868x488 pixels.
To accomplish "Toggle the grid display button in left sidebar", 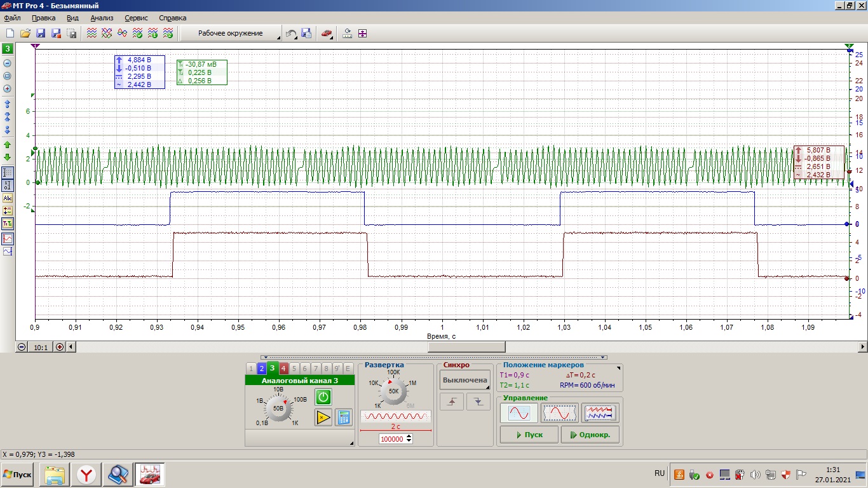I will pos(8,172).
